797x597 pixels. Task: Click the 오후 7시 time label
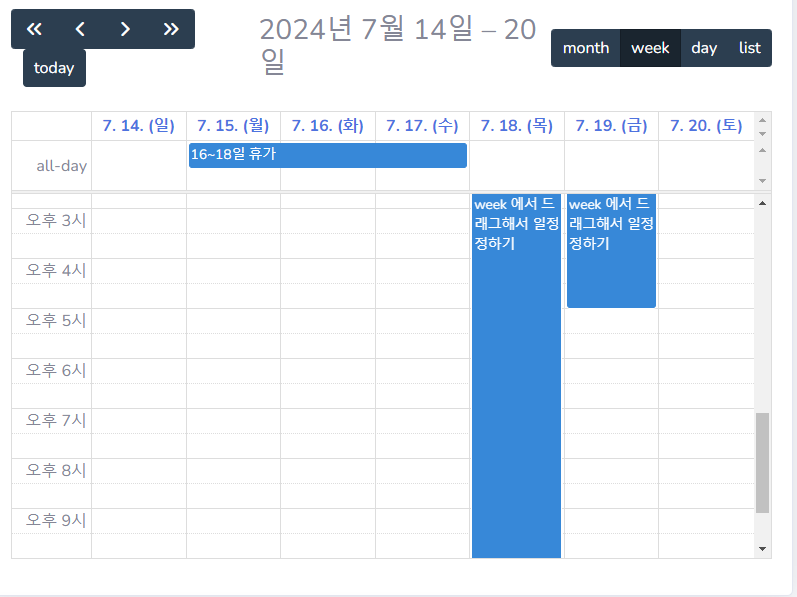tap(56, 420)
